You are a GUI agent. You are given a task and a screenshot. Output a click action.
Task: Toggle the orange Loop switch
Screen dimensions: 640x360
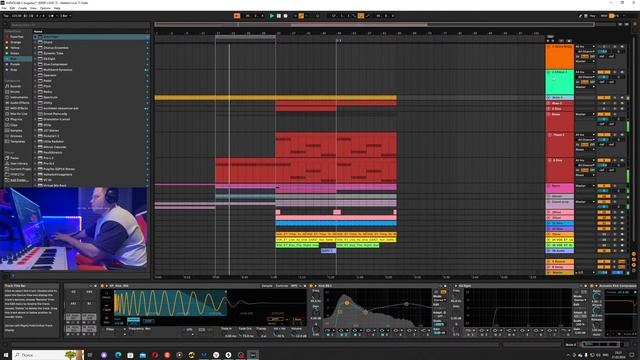click(x=361, y=16)
